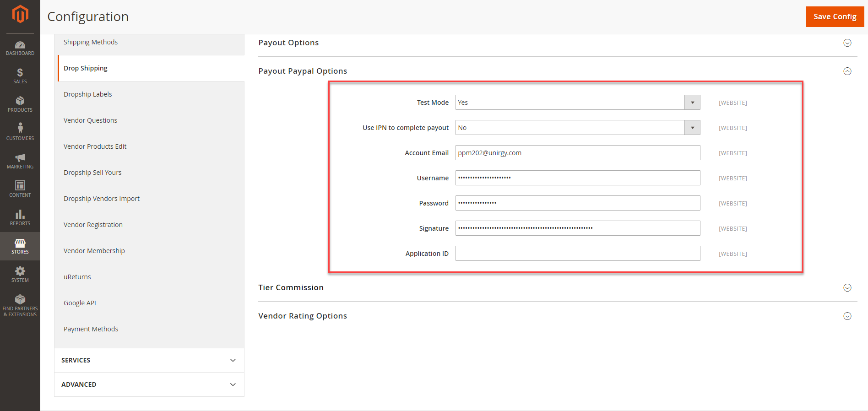
Task: Expand the Vendor Rating Options section
Action: 847,316
